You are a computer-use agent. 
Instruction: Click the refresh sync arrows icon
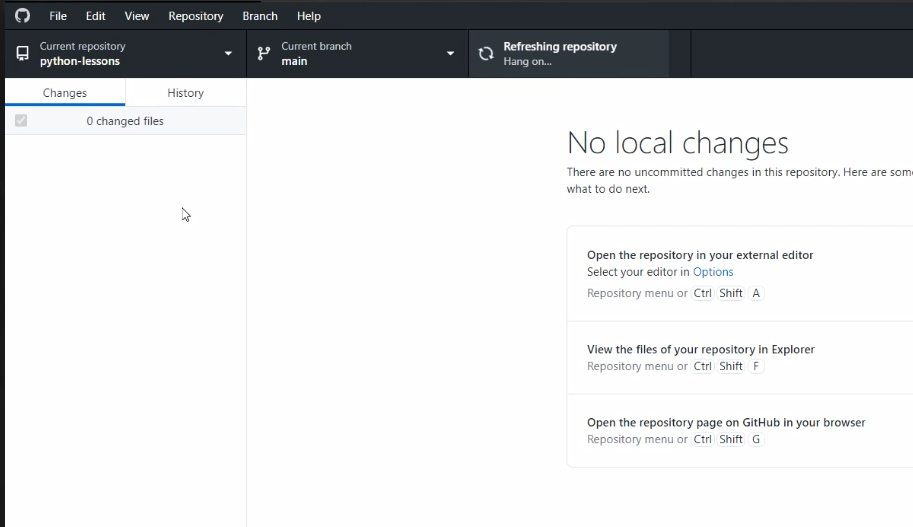tap(486, 54)
